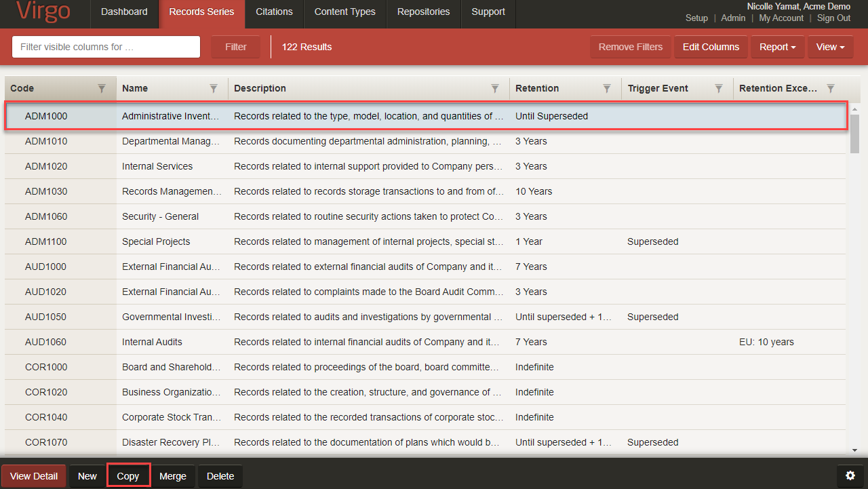This screenshot has height=489, width=868.
Task: Click the Retention column filter icon
Action: (607, 88)
